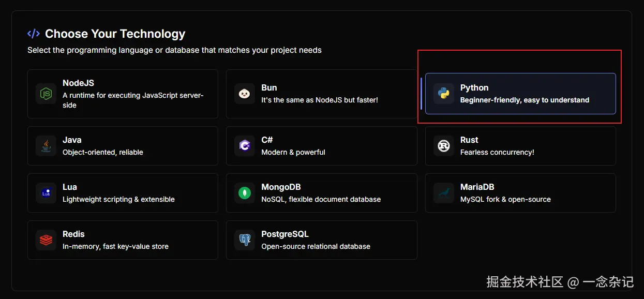This screenshot has width=644, height=299.
Task: Select the MongoDB database option
Action: point(321,193)
